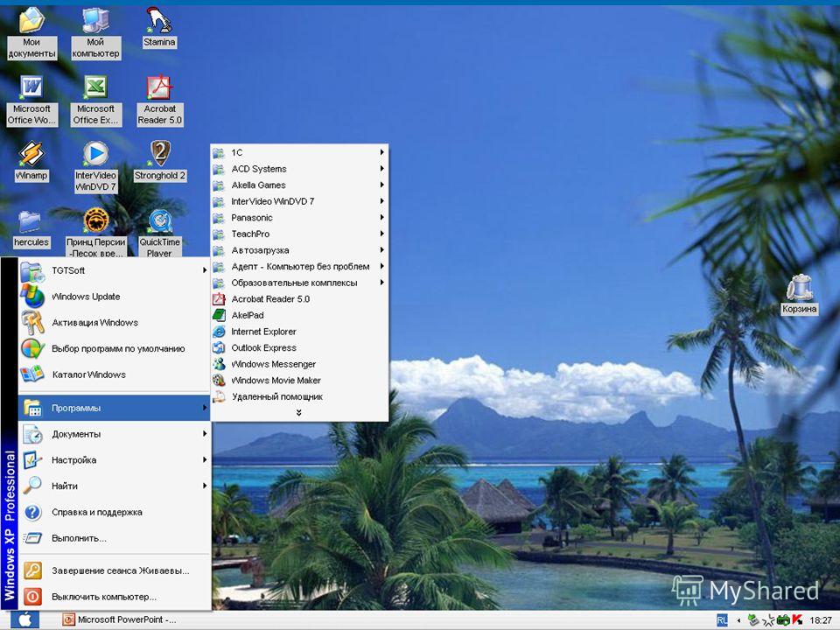Show more programs with the double chevron

[x=299, y=412]
